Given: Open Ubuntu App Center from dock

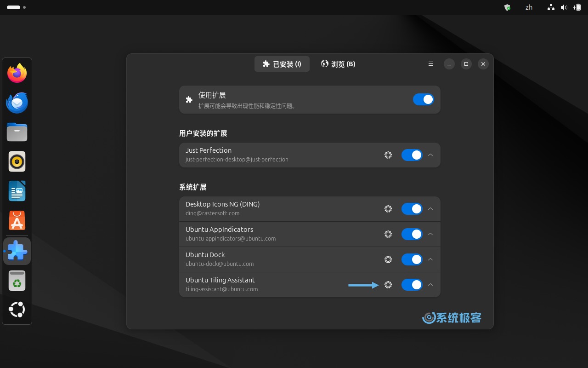Looking at the screenshot, I should click(x=17, y=221).
